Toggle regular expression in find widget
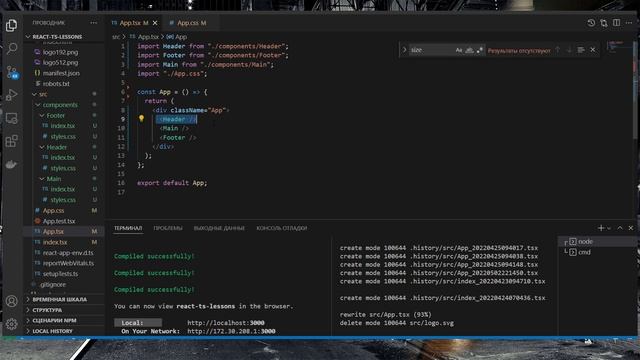 [x=480, y=50]
